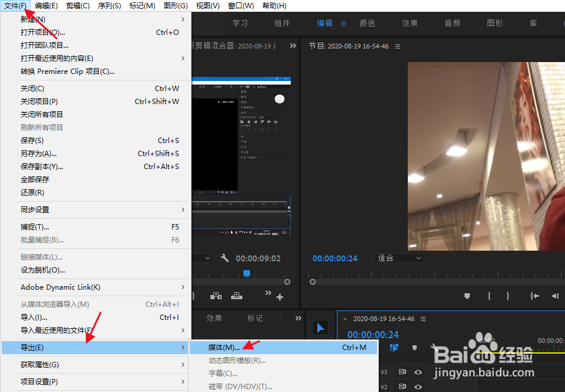
Task: Choose 打开项目(O)... from File menu
Action: pos(96,33)
